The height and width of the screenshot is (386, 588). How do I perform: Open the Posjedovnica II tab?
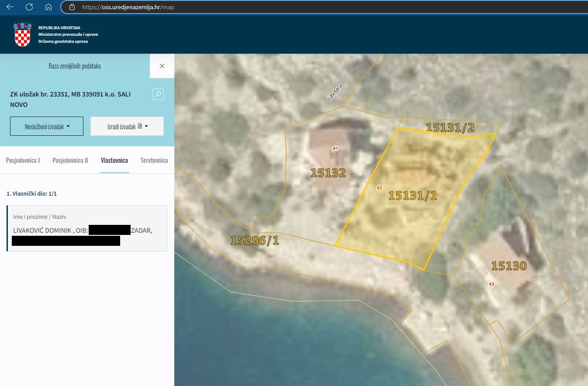70,160
